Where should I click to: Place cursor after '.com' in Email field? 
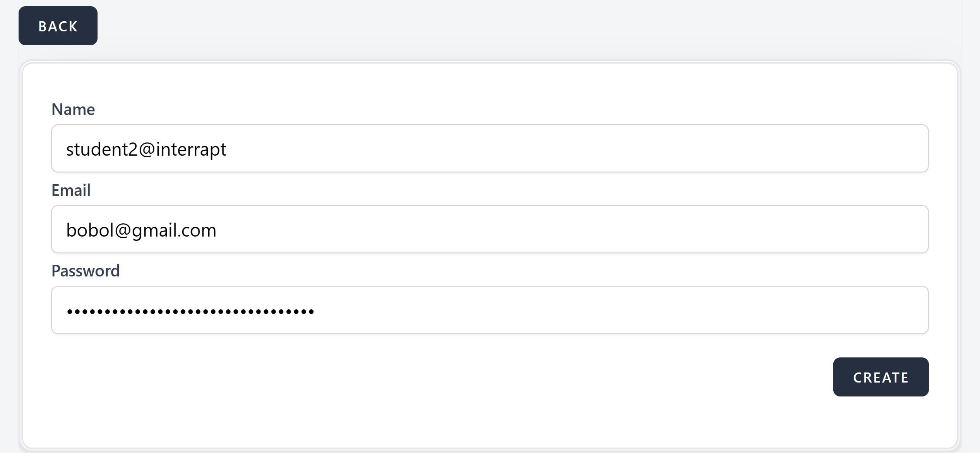[x=217, y=230]
